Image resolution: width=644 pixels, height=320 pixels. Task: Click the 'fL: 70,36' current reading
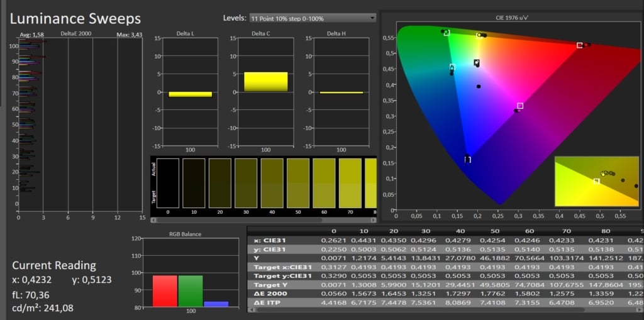tap(30, 295)
